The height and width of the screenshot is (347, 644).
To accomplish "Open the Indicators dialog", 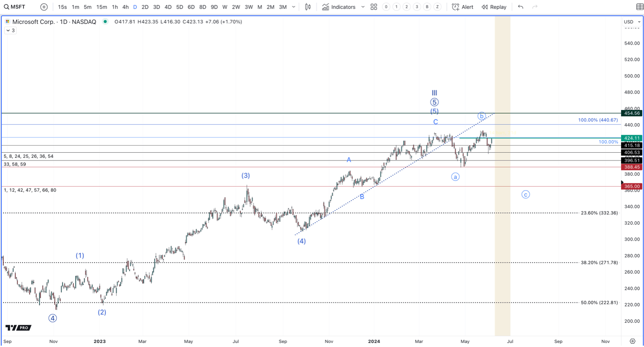I will tap(338, 7).
